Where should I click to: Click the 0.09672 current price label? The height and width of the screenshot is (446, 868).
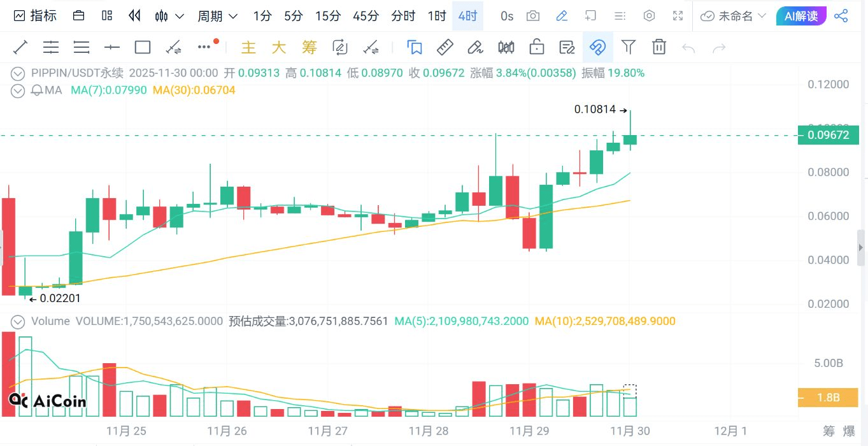[828, 135]
